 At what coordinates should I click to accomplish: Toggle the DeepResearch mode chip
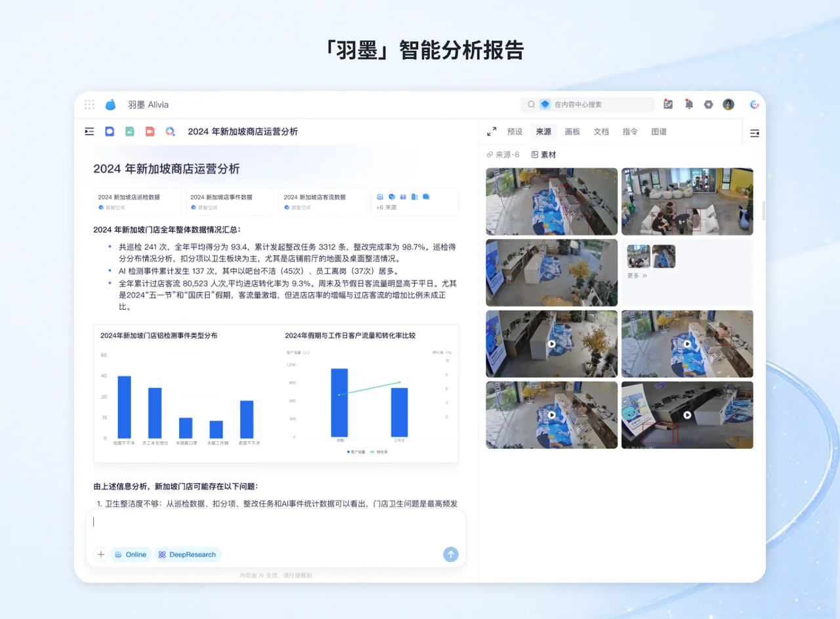click(188, 555)
